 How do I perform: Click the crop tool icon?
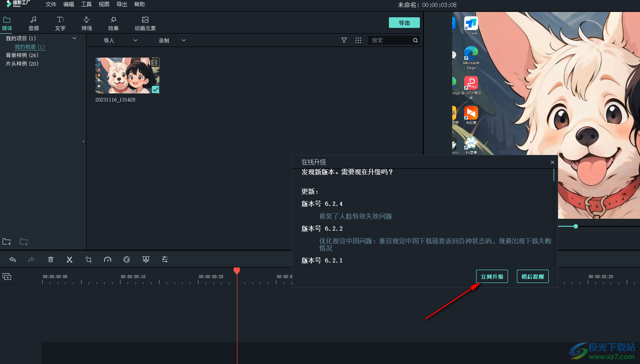[x=89, y=259]
